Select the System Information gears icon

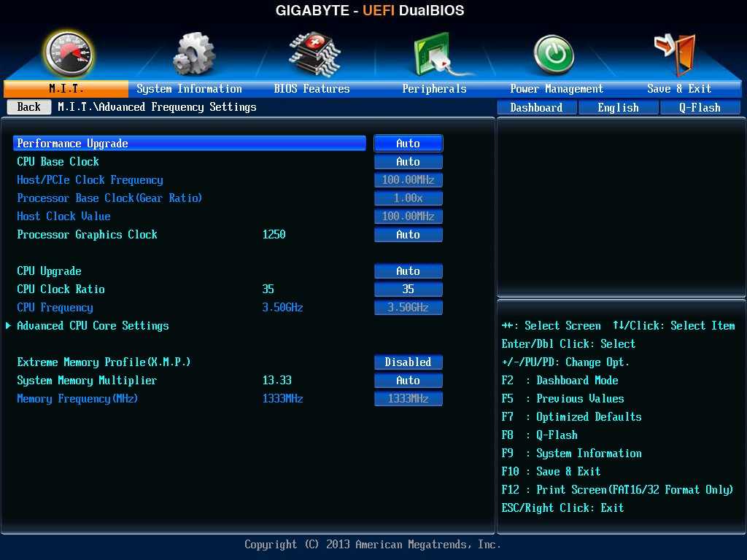[193, 54]
